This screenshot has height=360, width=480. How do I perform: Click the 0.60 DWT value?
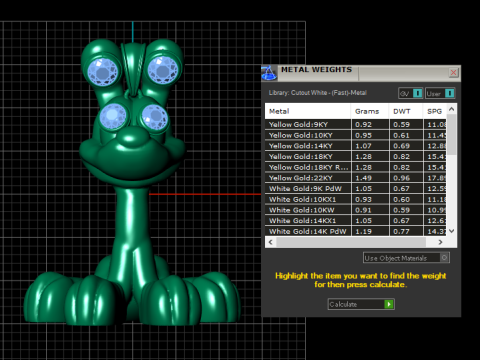(x=401, y=199)
